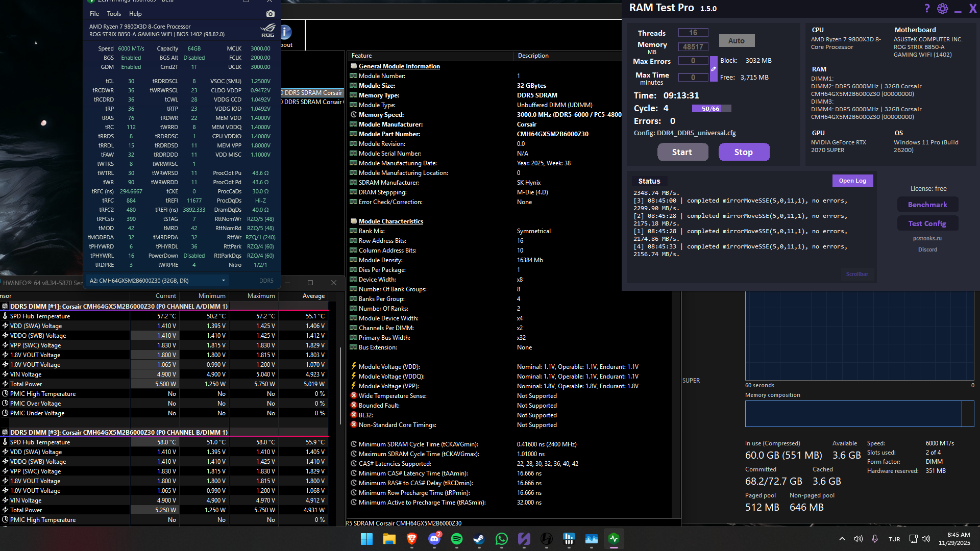This screenshot has width=980, height=551.
Task: Click the purple pencil edit icon in RAM Test Pro
Action: 714,69
